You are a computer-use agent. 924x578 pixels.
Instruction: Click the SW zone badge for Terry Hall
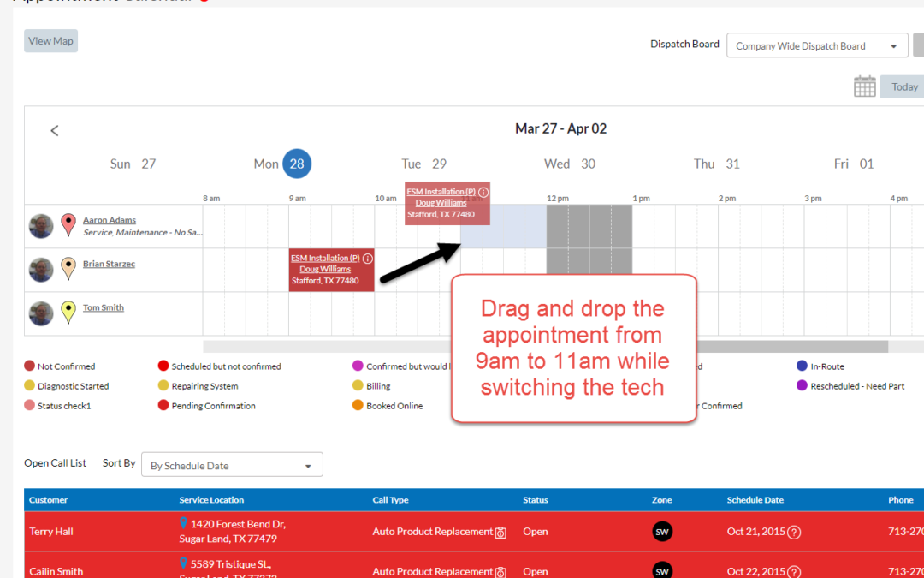[x=662, y=532]
